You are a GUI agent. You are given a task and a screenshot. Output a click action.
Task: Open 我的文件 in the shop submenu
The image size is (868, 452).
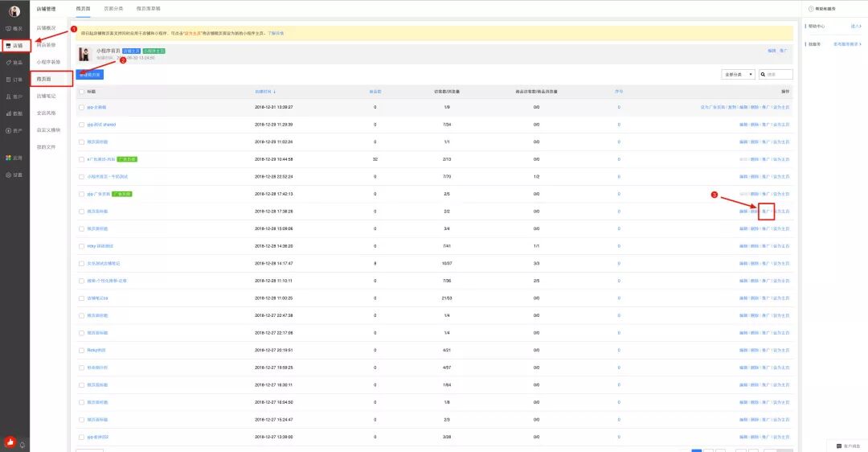tap(47, 147)
